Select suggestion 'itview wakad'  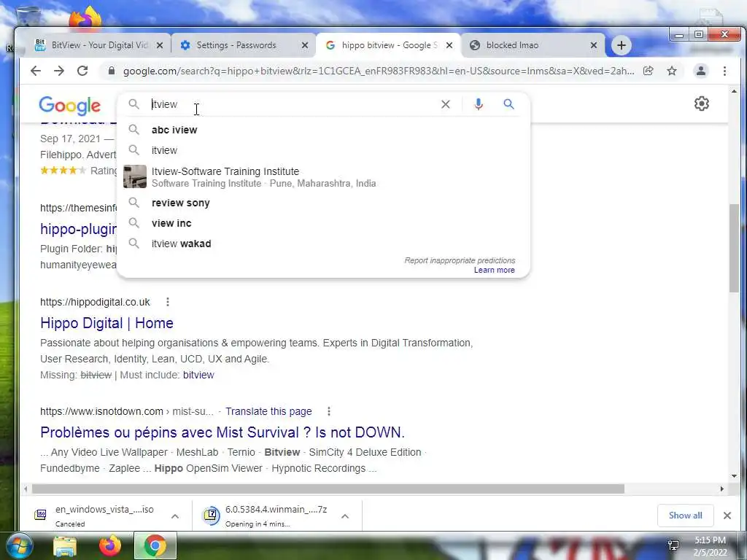point(323,244)
